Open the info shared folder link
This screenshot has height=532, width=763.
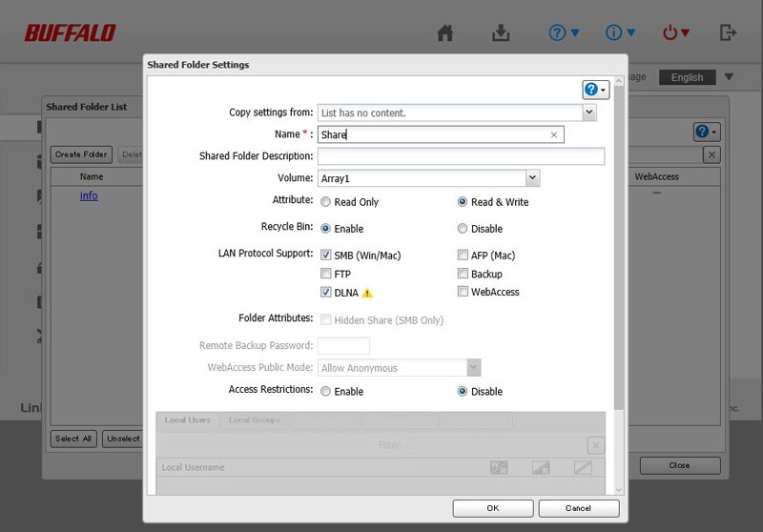point(89,195)
